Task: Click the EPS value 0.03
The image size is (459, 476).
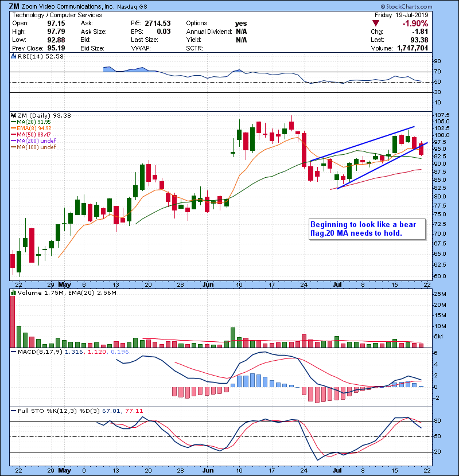Action: pyautogui.click(x=164, y=32)
